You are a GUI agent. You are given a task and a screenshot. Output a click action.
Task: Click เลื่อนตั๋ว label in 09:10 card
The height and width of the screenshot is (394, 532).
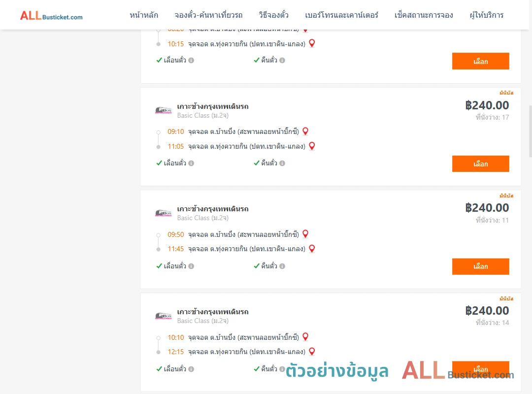click(175, 163)
